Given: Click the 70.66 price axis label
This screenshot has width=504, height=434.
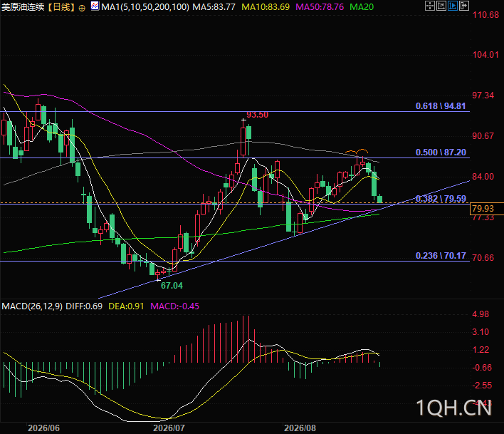Looking at the screenshot, I should click(x=483, y=257).
